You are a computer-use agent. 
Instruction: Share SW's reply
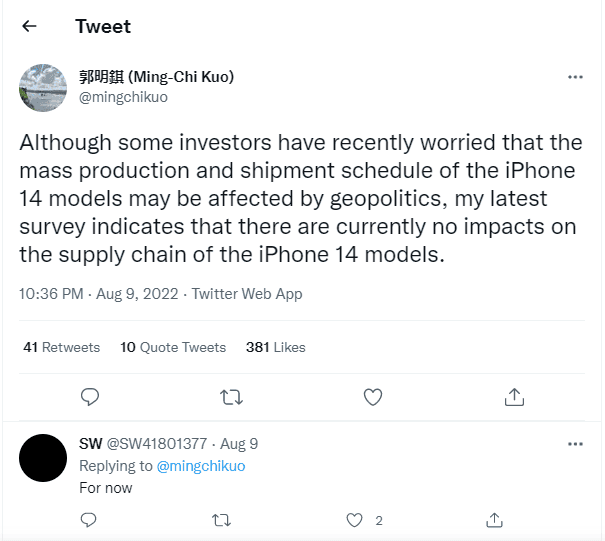tap(493, 520)
